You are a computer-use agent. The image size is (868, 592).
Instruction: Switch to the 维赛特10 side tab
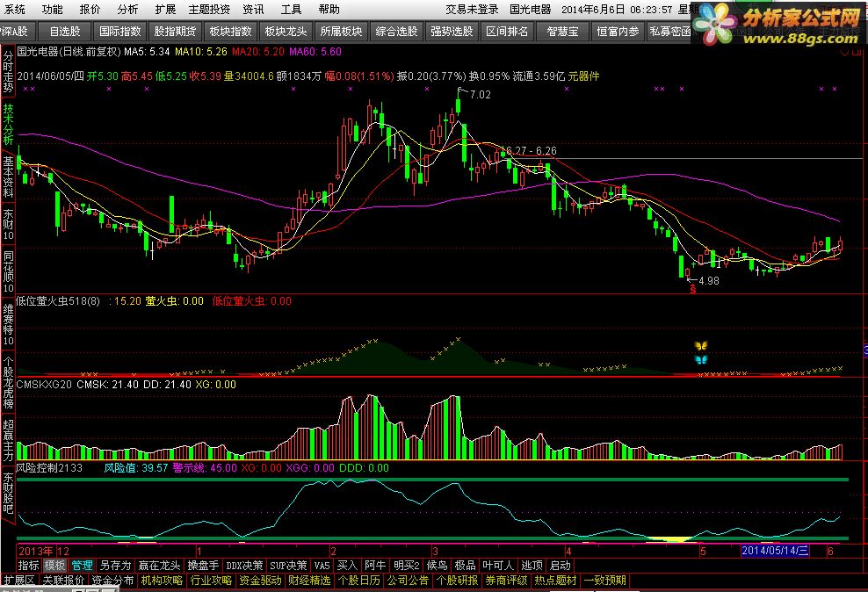8,325
